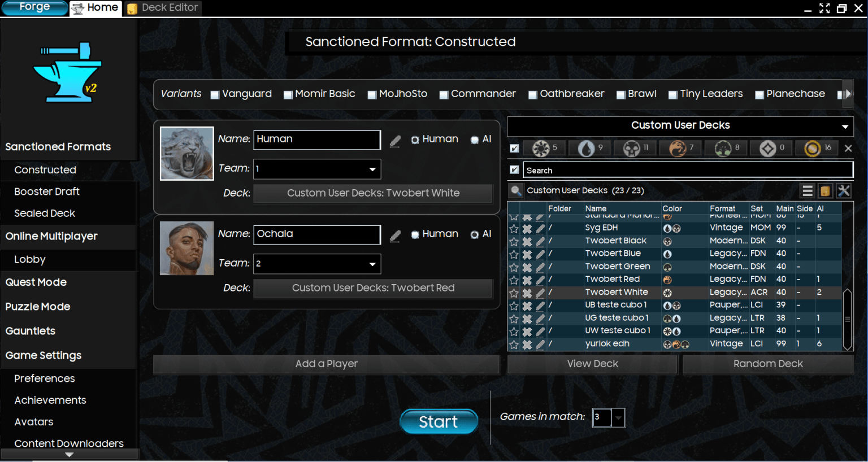Set Ochala player type to Human
This screenshot has width=868, height=462.
[415, 235]
